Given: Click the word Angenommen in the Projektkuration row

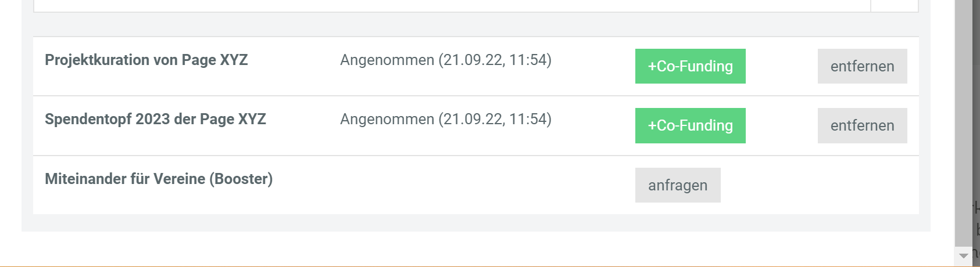Looking at the screenshot, I should click(x=387, y=60).
